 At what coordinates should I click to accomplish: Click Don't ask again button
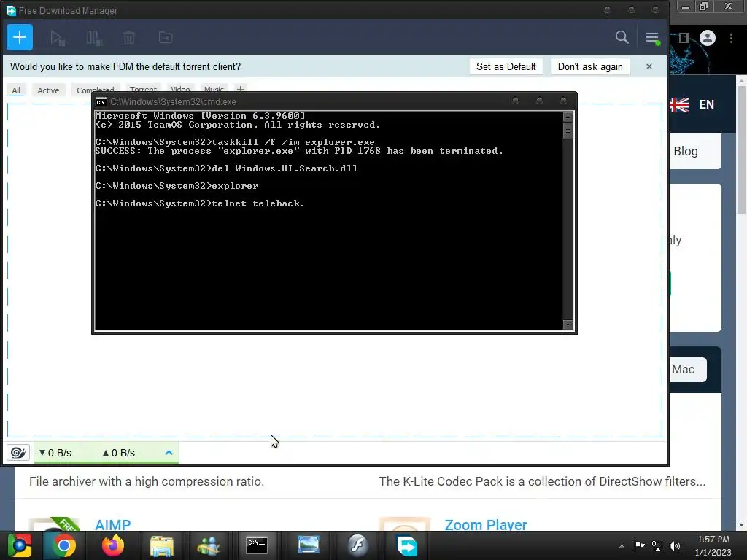click(590, 66)
